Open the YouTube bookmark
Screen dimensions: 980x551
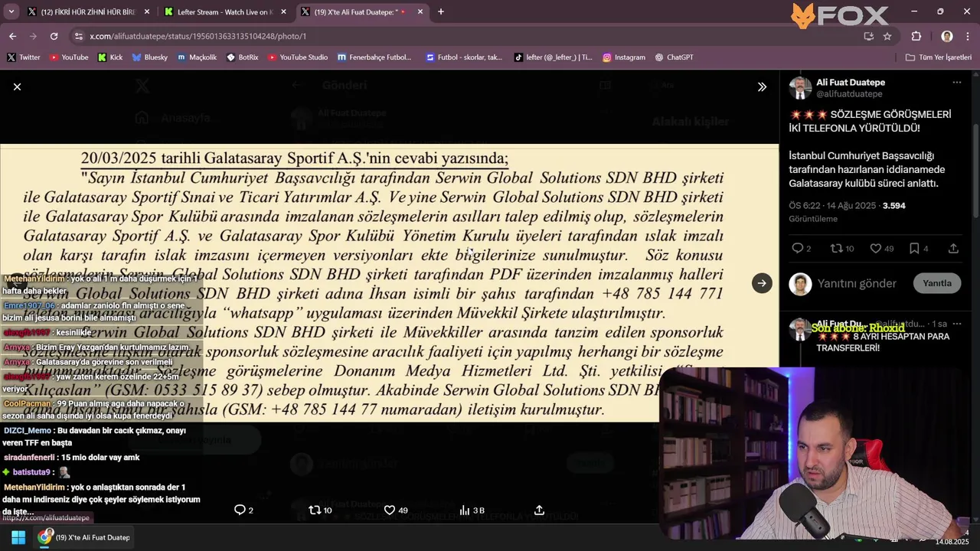[x=69, y=57]
